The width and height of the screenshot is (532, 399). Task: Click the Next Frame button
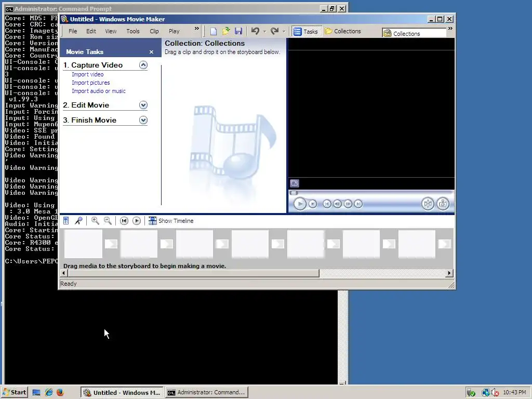coord(348,204)
